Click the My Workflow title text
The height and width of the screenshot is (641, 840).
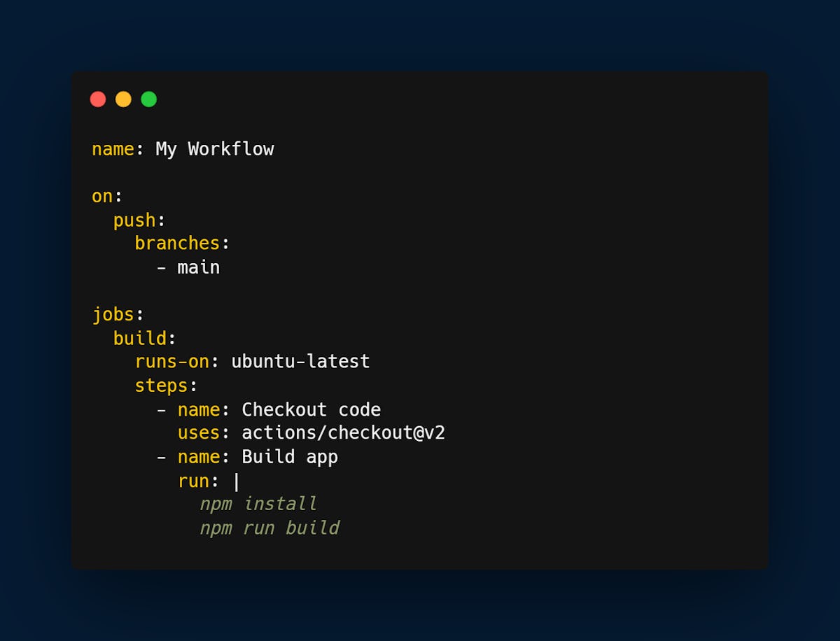pyautogui.click(x=214, y=148)
